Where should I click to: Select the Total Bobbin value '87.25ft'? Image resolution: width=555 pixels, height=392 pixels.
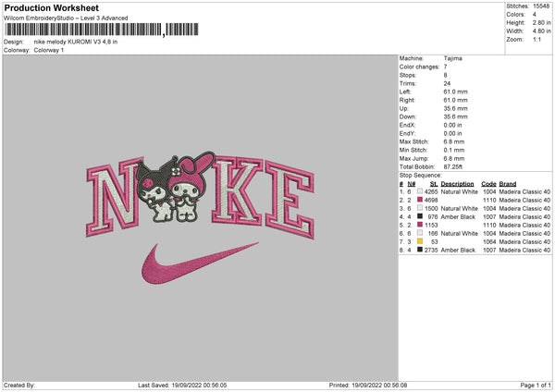(453, 166)
